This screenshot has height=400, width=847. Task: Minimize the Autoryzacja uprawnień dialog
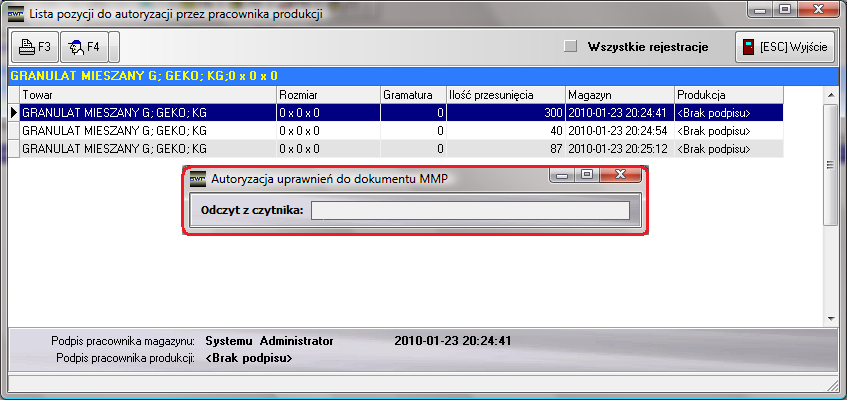coord(563,174)
